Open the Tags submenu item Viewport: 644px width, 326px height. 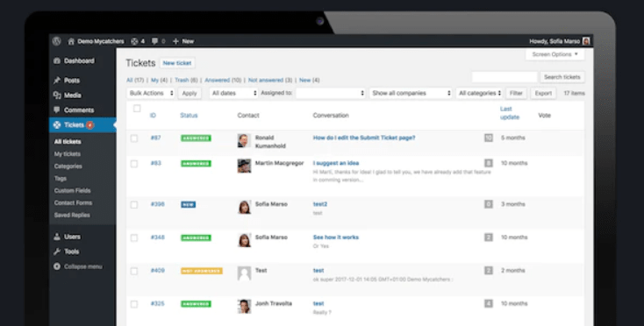pyautogui.click(x=61, y=179)
